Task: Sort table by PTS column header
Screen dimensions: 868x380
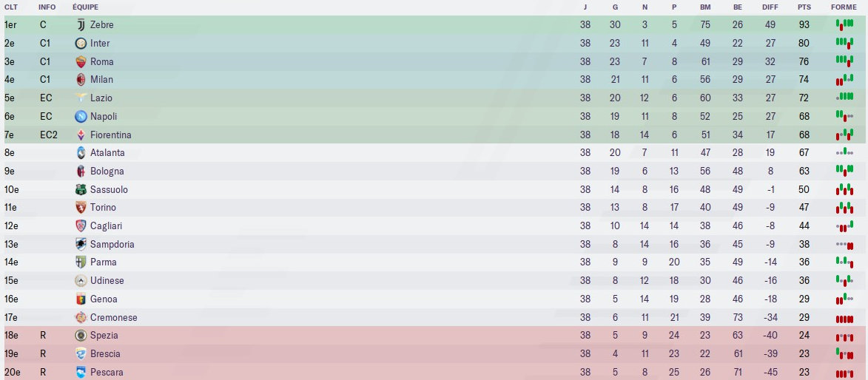Action: [804, 7]
